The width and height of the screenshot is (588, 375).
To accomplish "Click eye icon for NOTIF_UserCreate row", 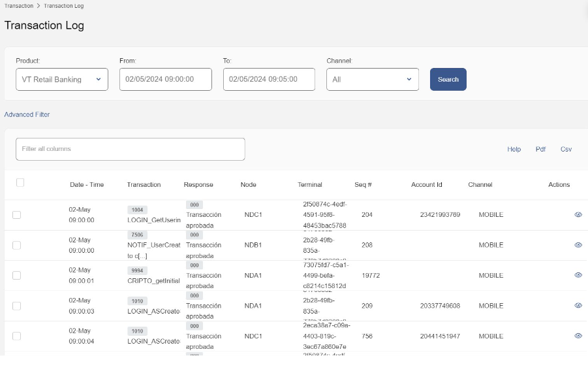I will (578, 245).
